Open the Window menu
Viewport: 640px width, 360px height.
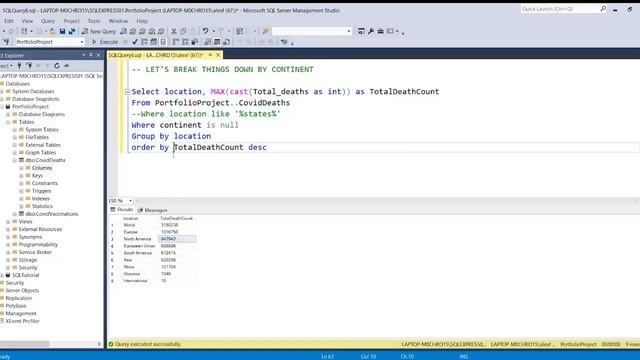[x=118, y=21]
